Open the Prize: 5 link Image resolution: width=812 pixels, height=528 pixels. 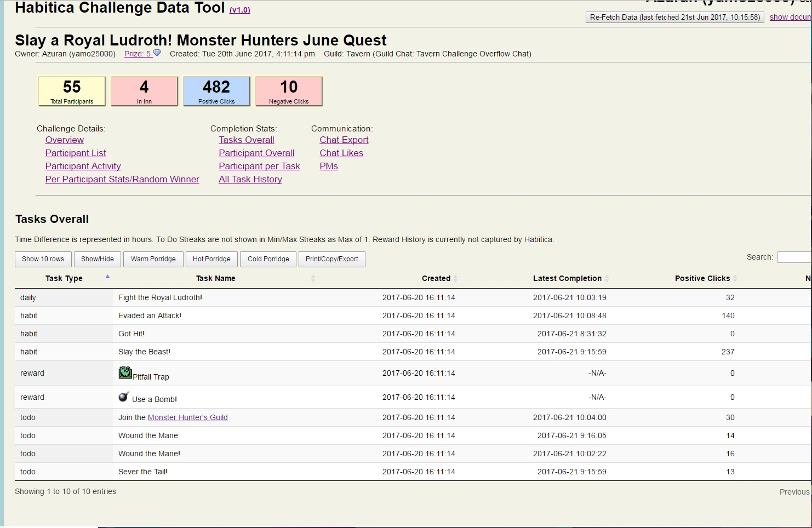click(x=138, y=54)
